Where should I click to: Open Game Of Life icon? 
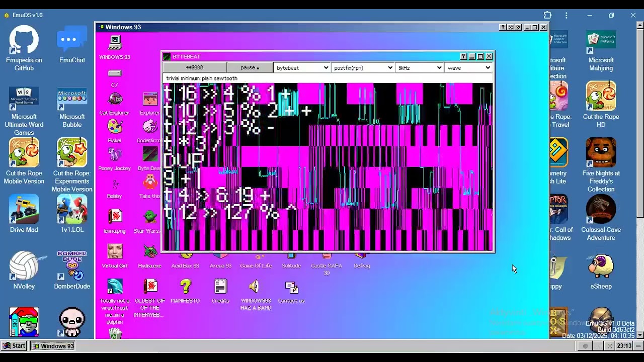point(256,261)
